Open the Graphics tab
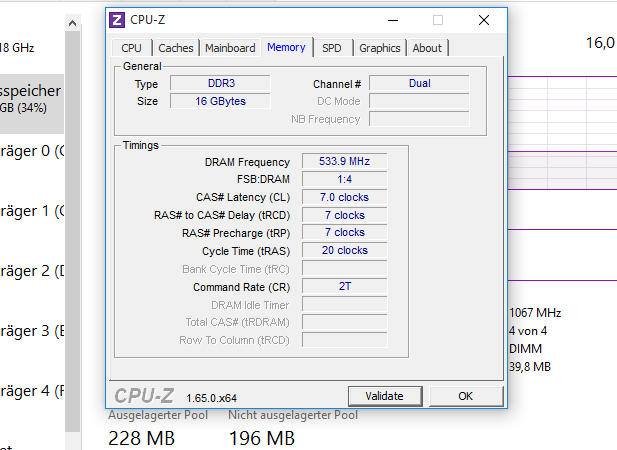Image resolution: width=617 pixels, height=450 pixels. pyautogui.click(x=380, y=48)
